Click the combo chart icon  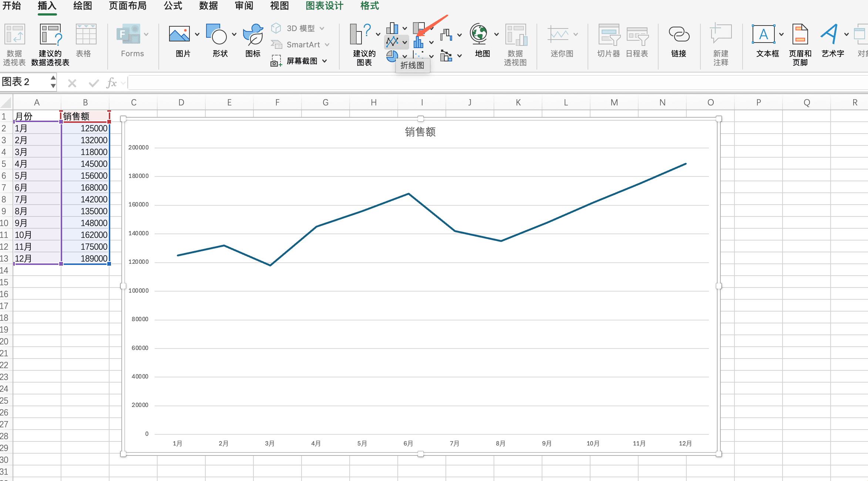point(446,56)
